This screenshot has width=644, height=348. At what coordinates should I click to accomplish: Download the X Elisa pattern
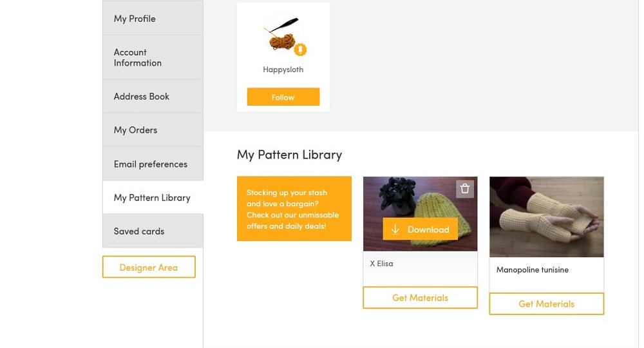[x=420, y=229]
